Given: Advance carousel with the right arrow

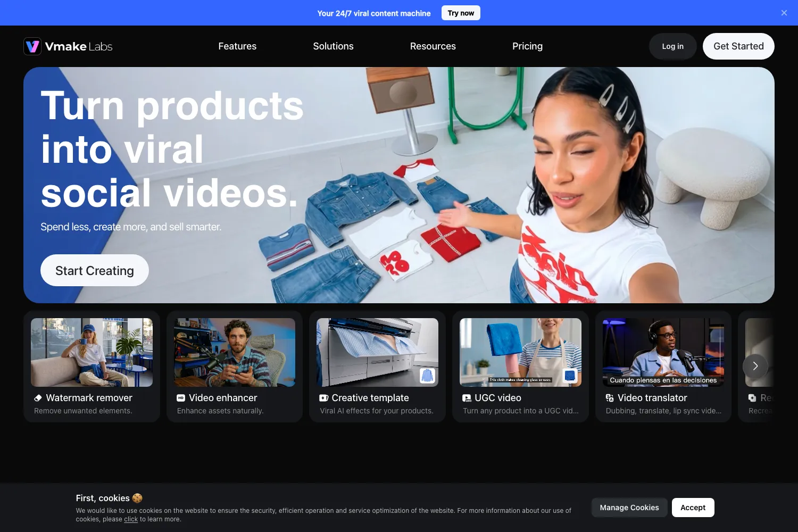Looking at the screenshot, I should coord(755,366).
